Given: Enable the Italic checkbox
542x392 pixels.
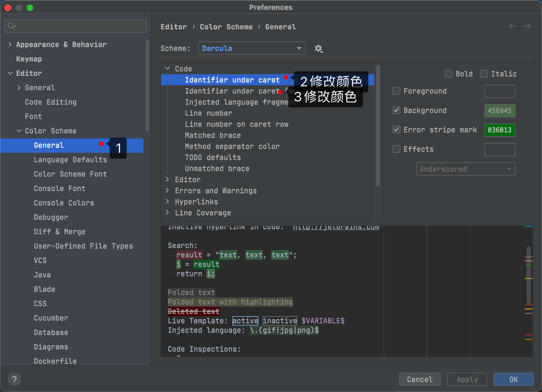Looking at the screenshot, I should [484, 74].
